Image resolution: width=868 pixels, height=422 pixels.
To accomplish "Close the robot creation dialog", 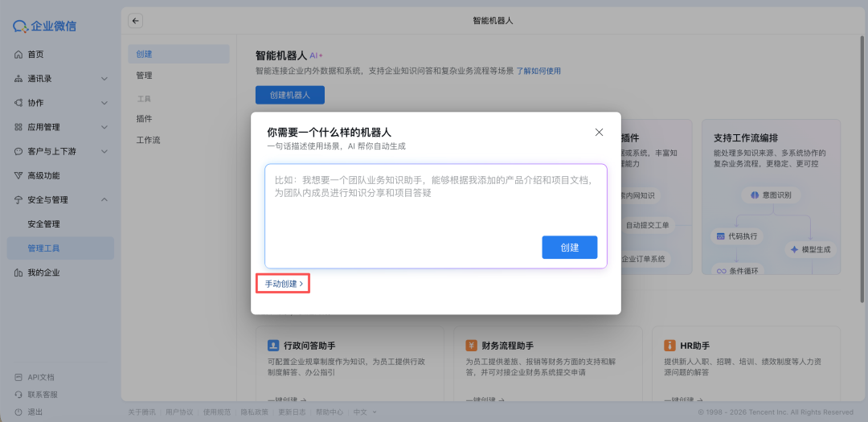I will pos(599,133).
